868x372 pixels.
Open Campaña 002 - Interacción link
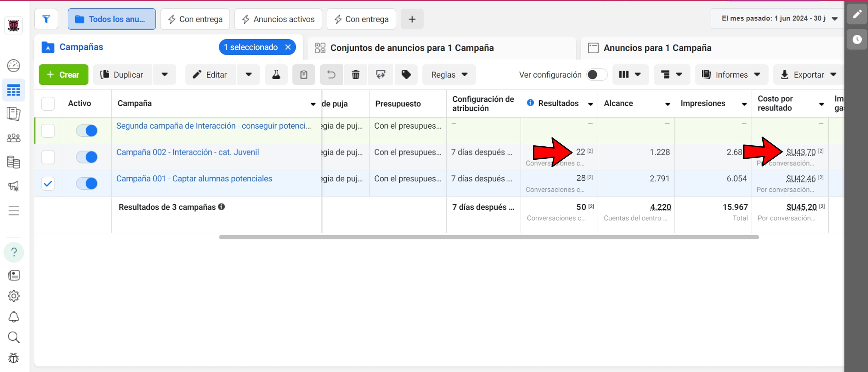[x=187, y=152]
